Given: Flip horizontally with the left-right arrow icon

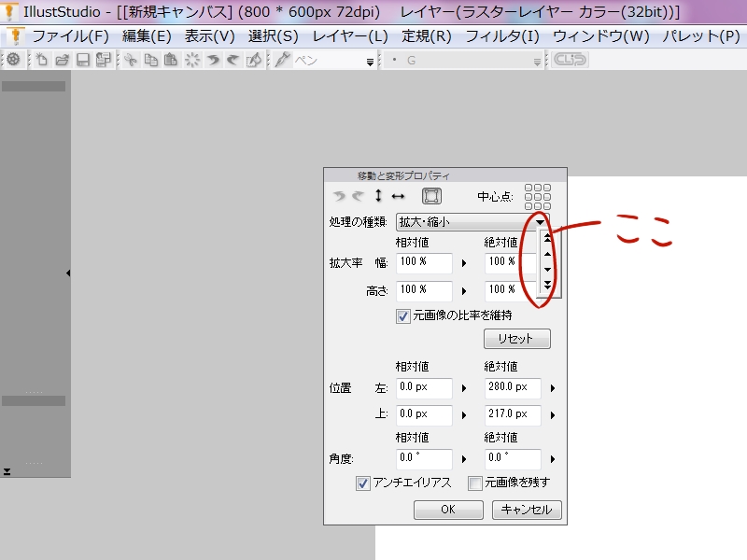Looking at the screenshot, I should (x=398, y=196).
